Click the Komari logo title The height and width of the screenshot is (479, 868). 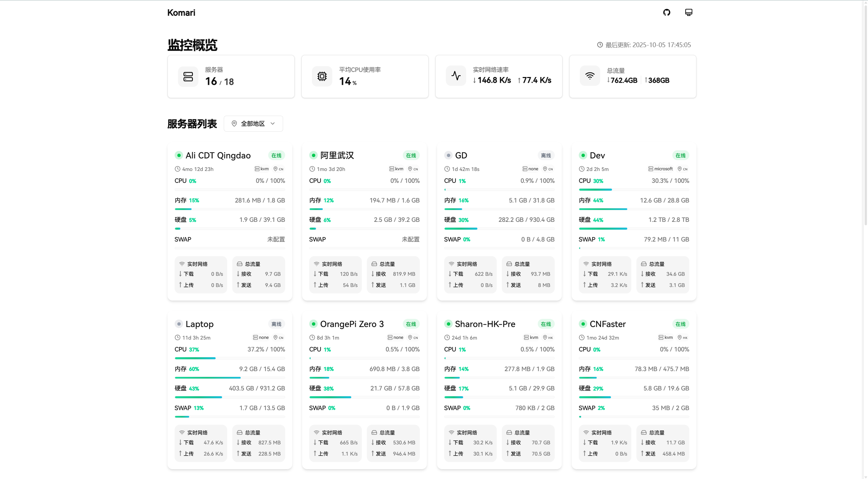[181, 13]
